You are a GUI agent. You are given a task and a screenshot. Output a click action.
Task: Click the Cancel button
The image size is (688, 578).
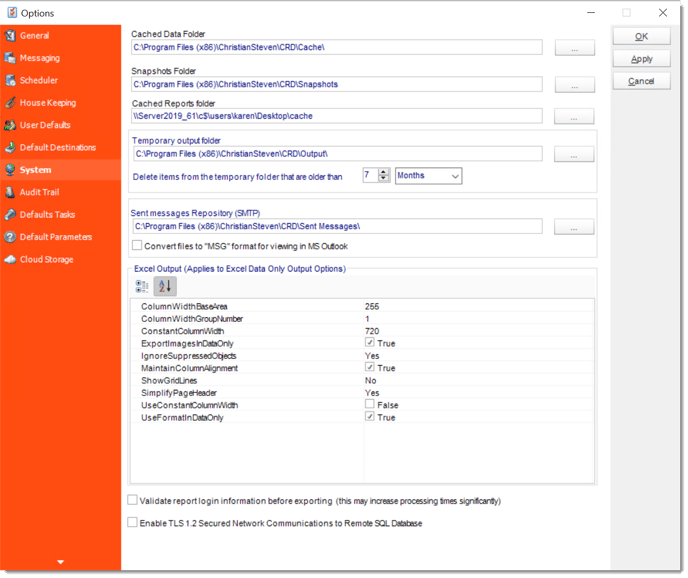(641, 81)
